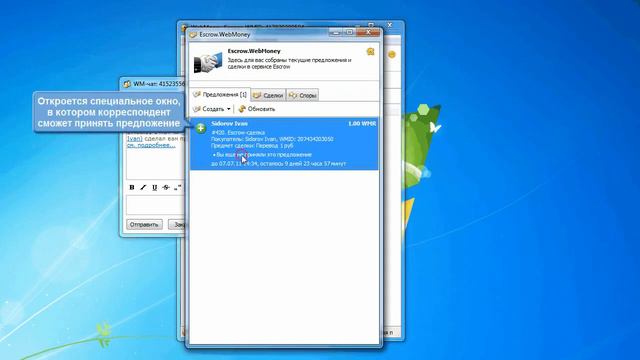640x360 pixels.
Task: Click the smiley icon in the background WebMoney window
Action: coord(391,54)
